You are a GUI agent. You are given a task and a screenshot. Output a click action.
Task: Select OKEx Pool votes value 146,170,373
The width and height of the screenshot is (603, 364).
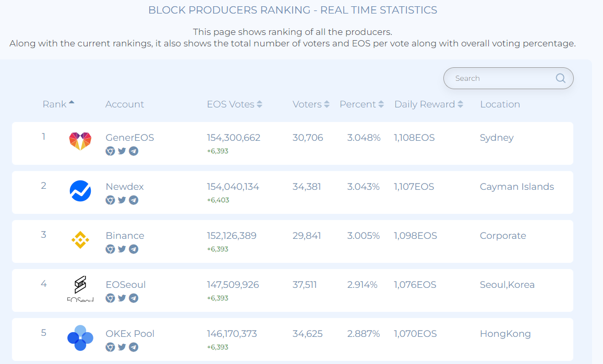pyautogui.click(x=232, y=334)
